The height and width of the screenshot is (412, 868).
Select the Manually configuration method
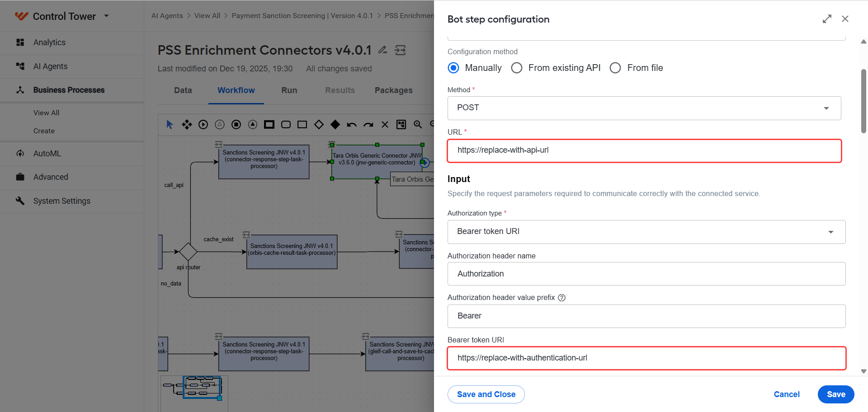(x=453, y=68)
